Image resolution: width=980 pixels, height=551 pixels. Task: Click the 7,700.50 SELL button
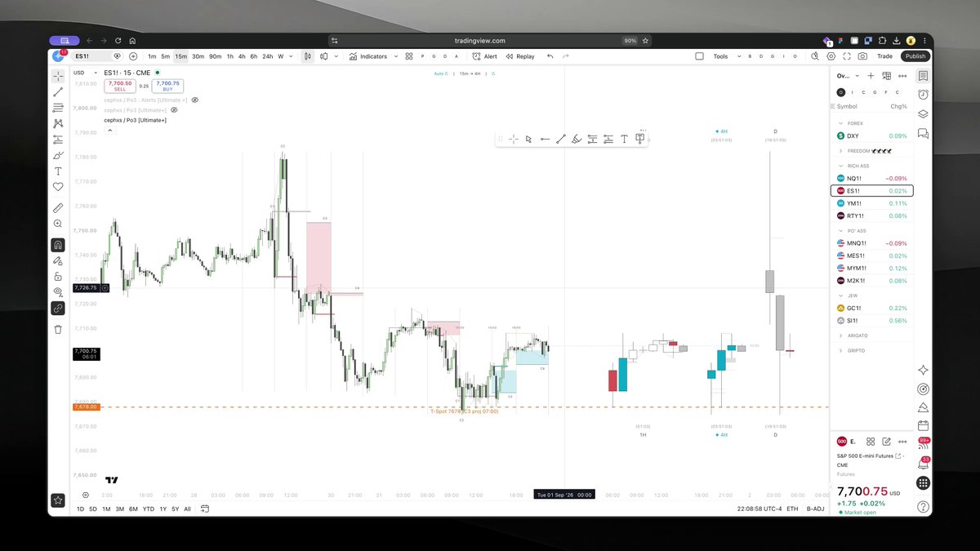click(x=119, y=86)
